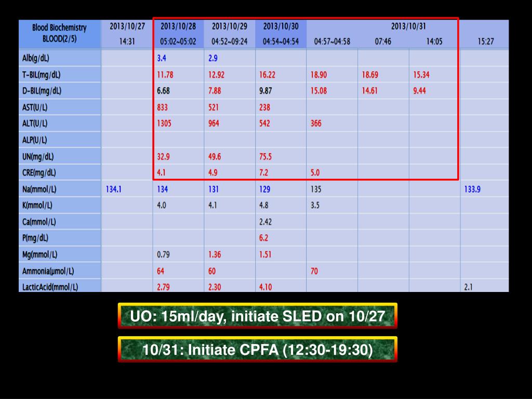Click the T-BIL value 18.69

[x=370, y=75]
